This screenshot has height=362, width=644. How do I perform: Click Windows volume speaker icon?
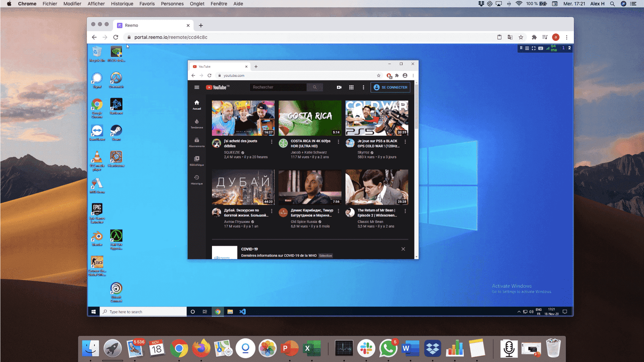[531, 311]
